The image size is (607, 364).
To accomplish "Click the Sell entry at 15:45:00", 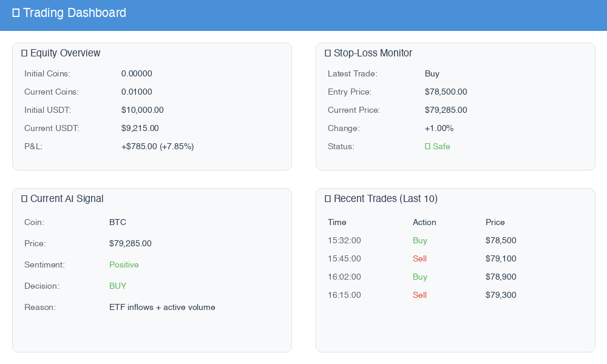I will (x=419, y=258).
